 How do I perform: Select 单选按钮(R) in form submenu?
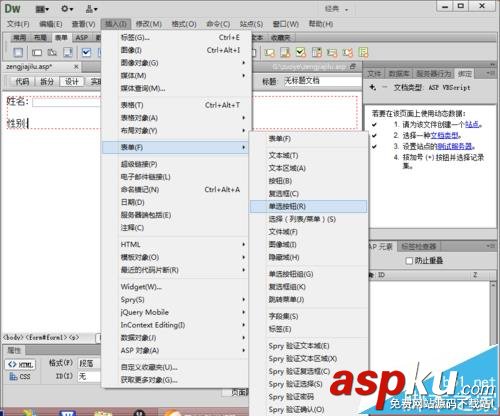click(x=308, y=206)
